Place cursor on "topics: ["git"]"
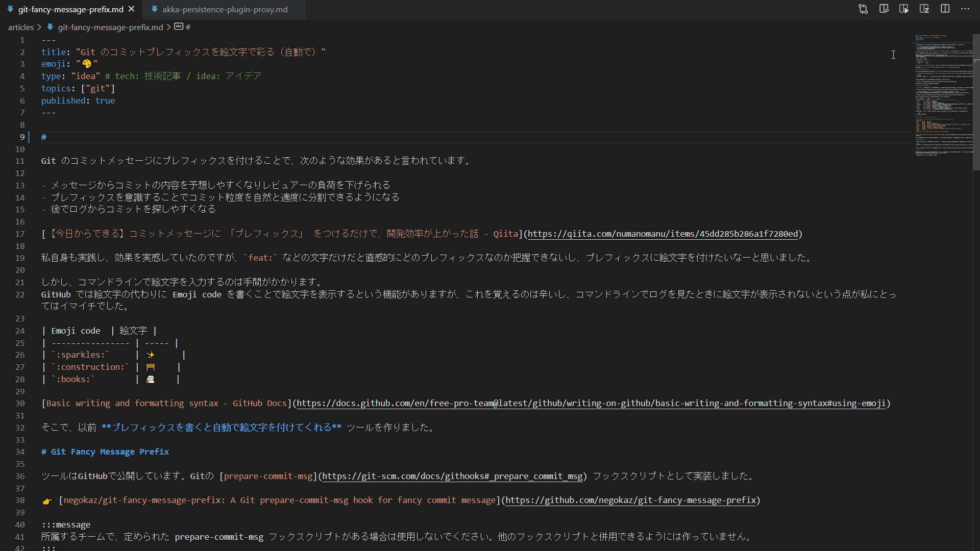Viewport: 980px width, 551px height. (x=78, y=88)
